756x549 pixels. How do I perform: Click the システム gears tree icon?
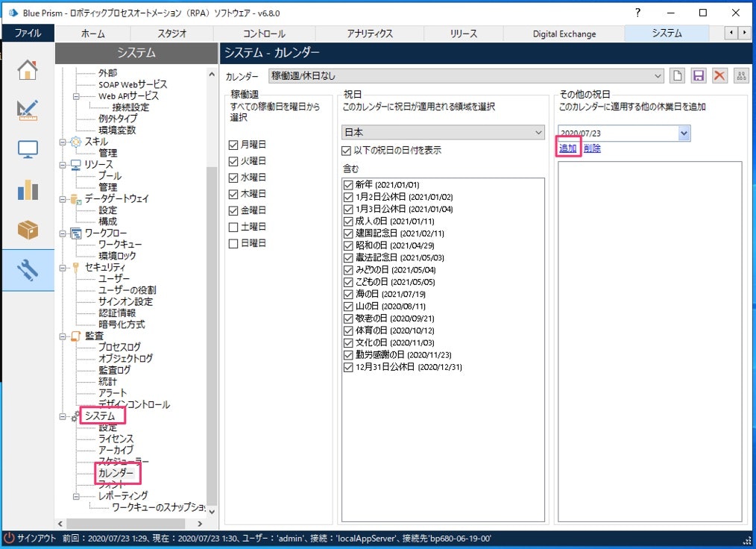point(76,416)
